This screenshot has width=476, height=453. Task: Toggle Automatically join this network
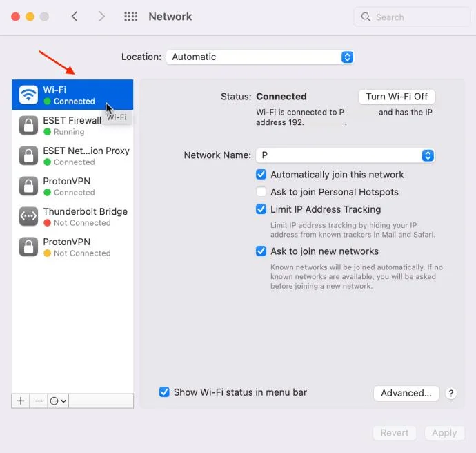point(261,175)
